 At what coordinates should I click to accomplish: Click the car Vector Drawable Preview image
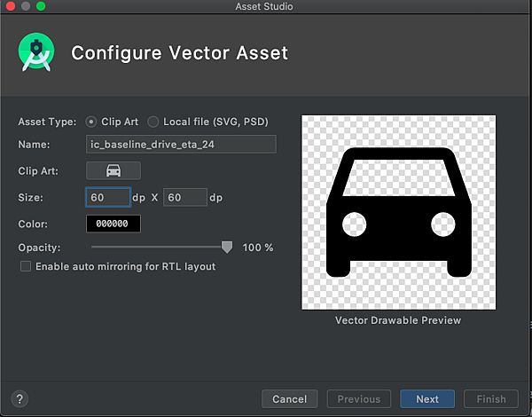pos(398,212)
